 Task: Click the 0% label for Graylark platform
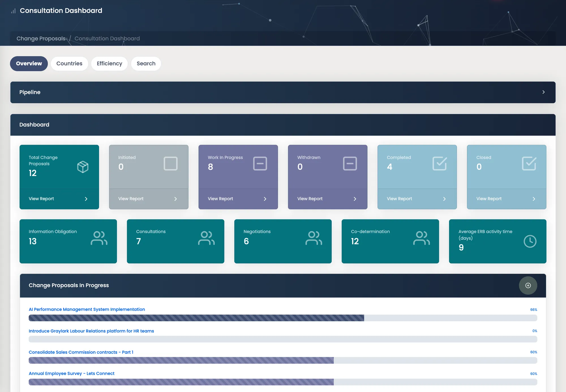(535, 331)
